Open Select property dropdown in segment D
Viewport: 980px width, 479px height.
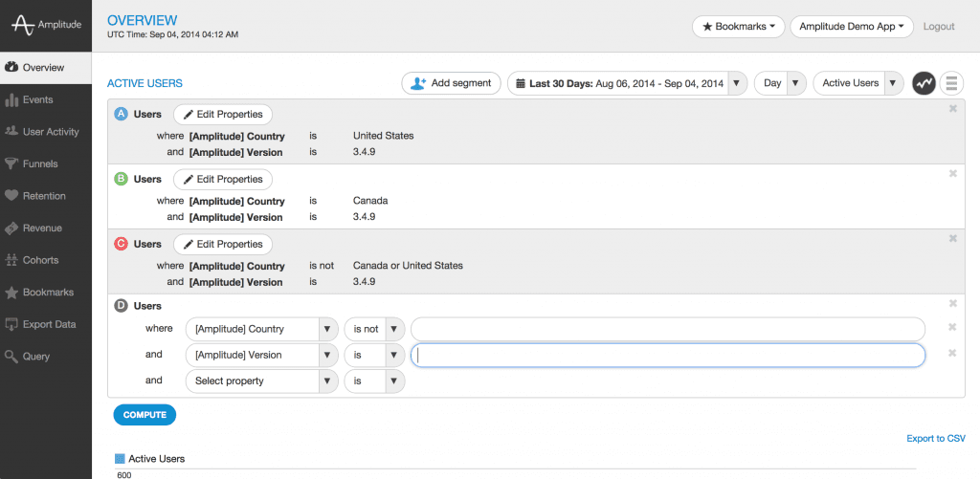261,381
